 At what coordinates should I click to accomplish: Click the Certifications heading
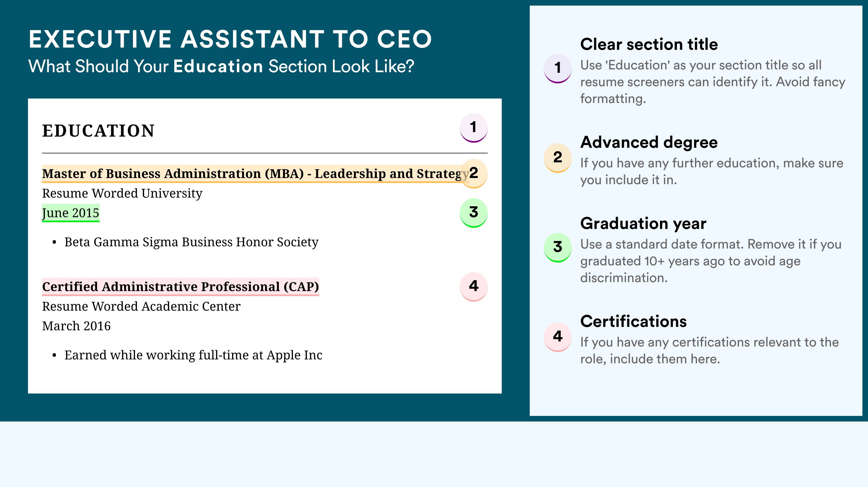(x=633, y=321)
